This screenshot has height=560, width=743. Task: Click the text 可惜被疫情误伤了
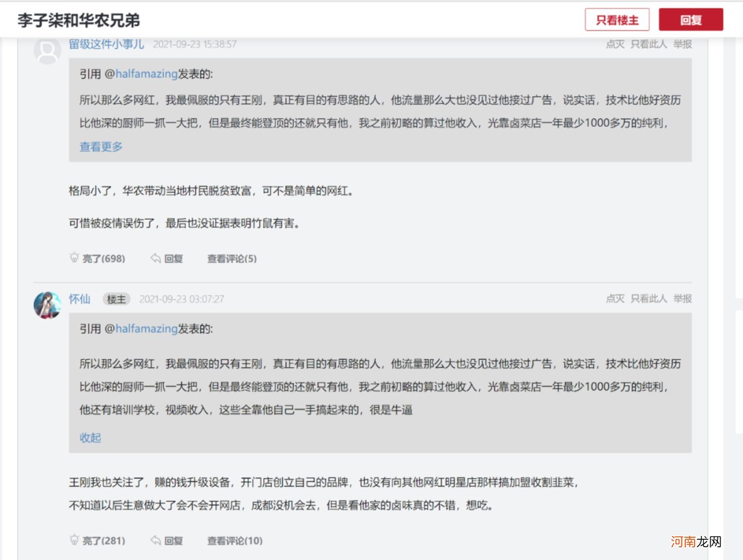111,223
